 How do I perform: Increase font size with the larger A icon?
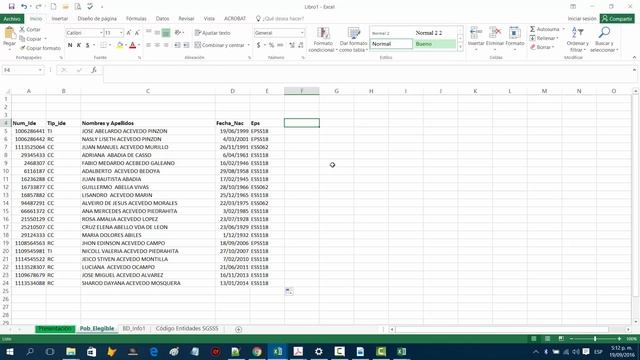click(129, 33)
